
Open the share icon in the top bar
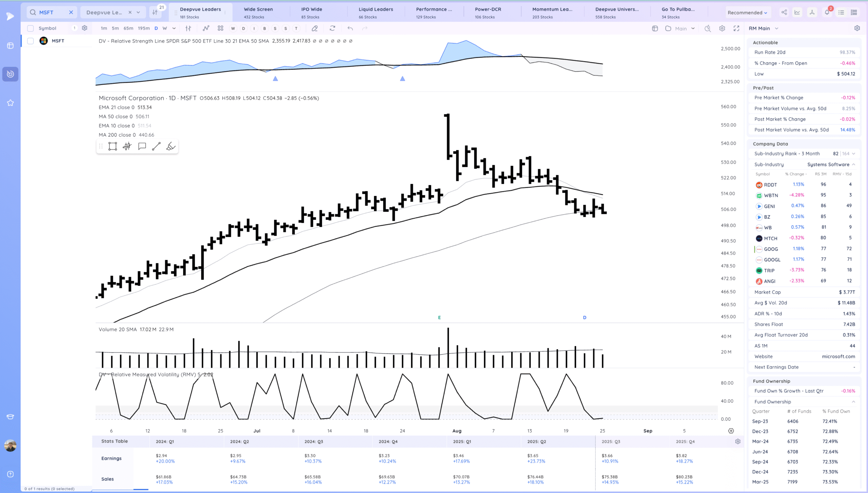coord(784,13)
